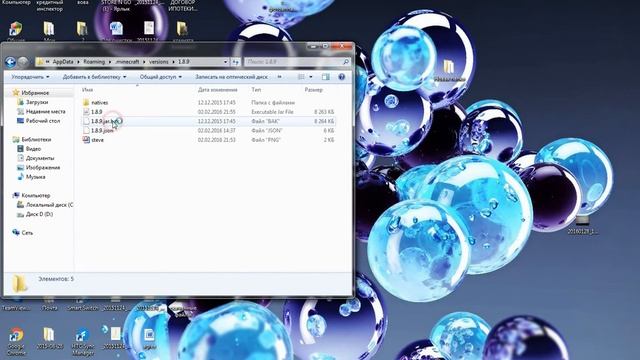Click the Explorer forward arrow button

(23, 62)
